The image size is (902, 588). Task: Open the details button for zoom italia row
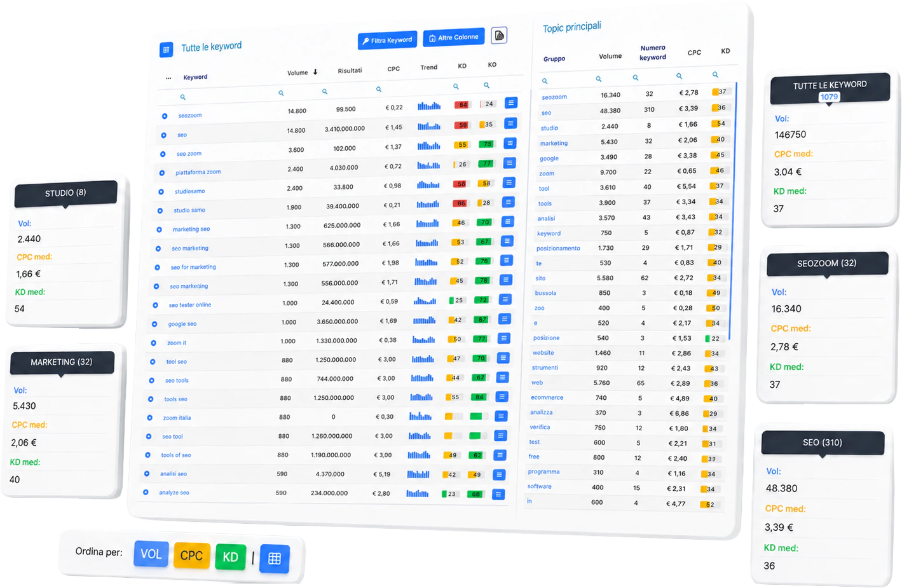click(501, 416)
